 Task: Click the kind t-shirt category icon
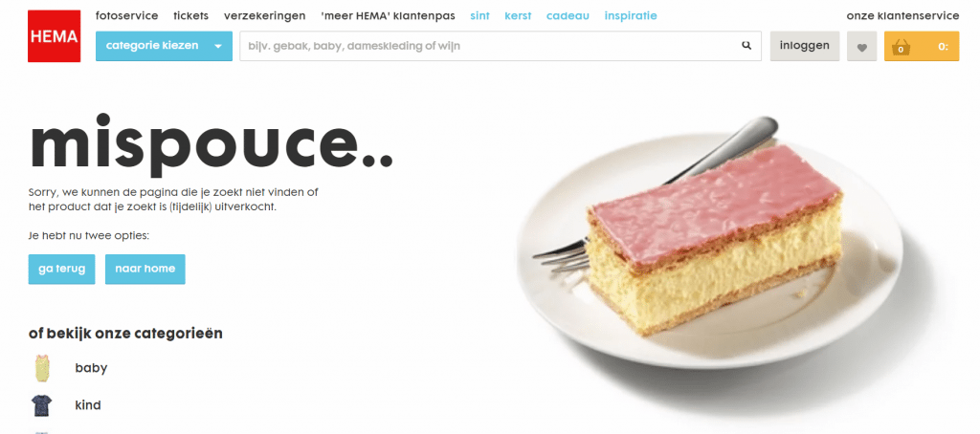pyautogui.click(x=42, y=405)
